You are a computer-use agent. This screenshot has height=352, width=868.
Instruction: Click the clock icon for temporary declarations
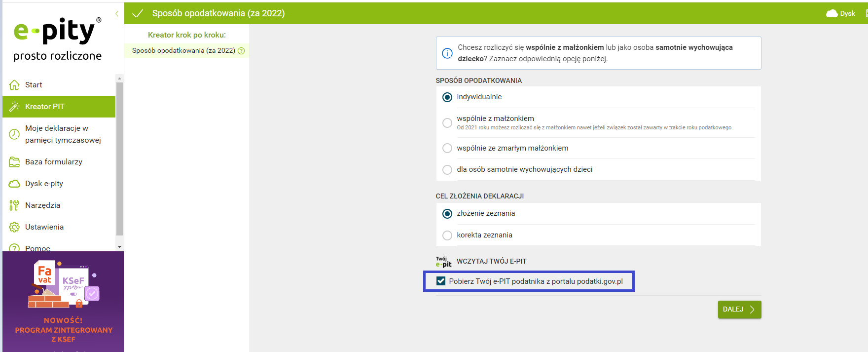click(x=14, y=134)
